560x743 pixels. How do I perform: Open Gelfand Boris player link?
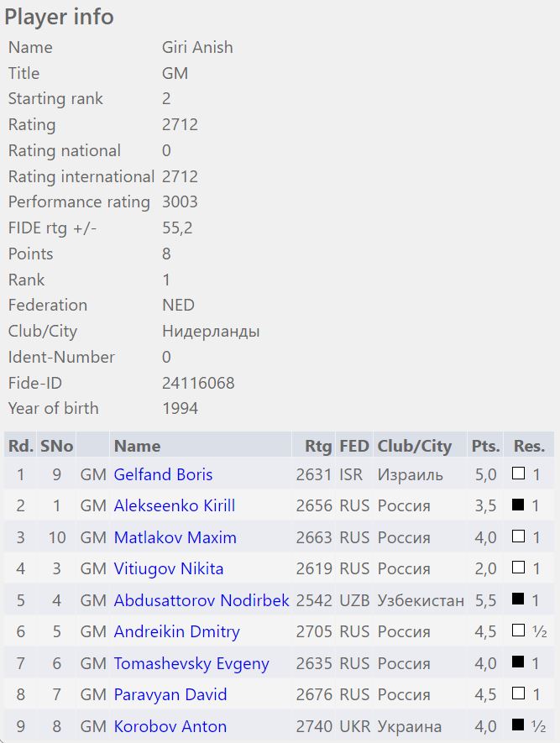click(x=163, y=474)
